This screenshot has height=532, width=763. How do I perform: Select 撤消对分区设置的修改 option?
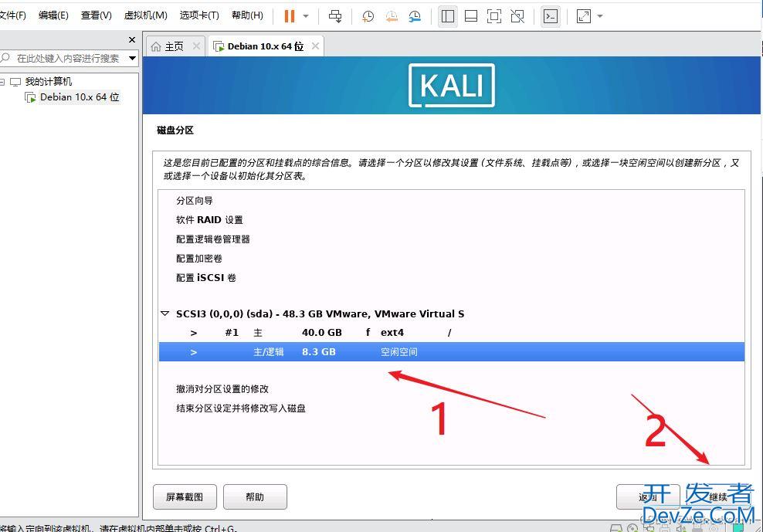click(222, 388)
